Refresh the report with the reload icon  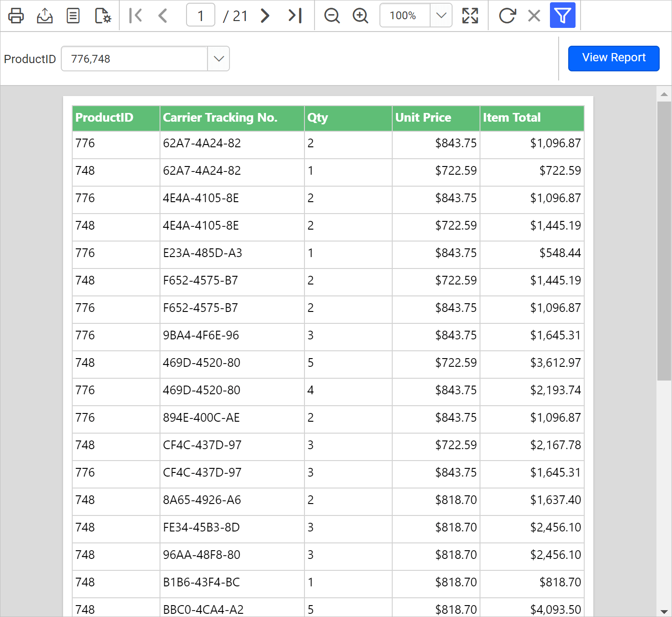507,15
